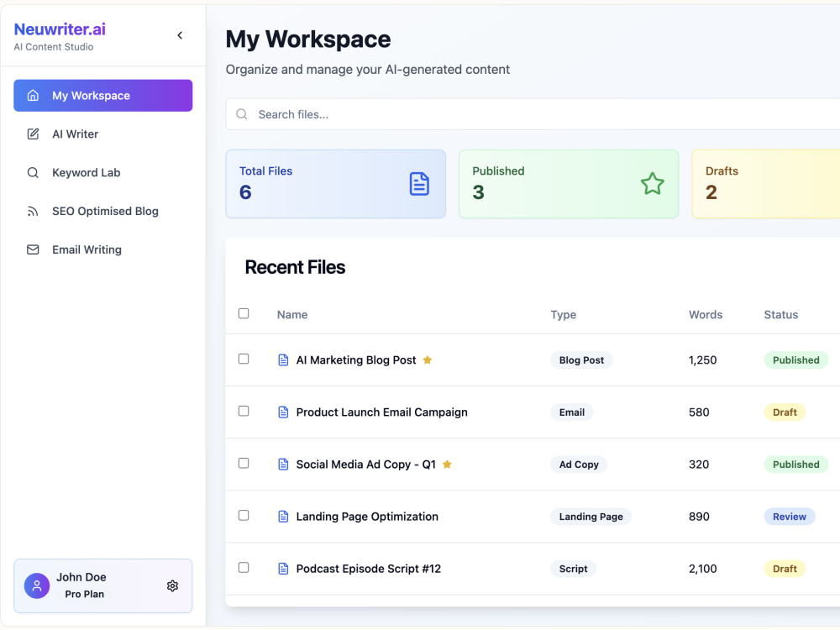840x630 pixels.
Task: Click Draft status of Podcast Episode Script
Action: coord(785,569)
